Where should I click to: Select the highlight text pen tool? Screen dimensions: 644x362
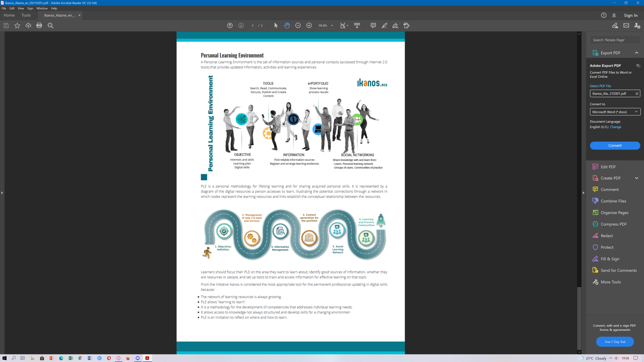(384, 25)
